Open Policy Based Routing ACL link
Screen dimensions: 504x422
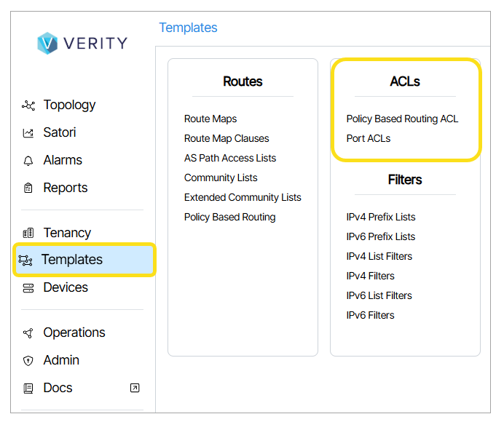click(x=402, y=119)
